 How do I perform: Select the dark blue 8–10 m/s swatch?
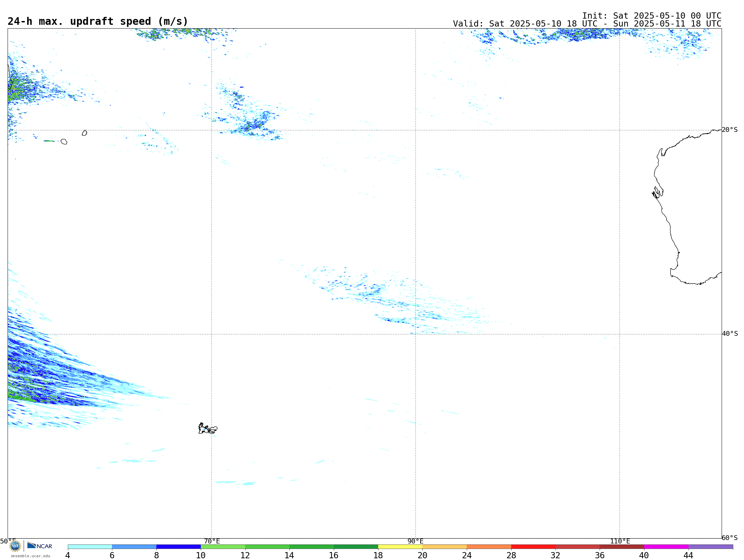[178, 547]
